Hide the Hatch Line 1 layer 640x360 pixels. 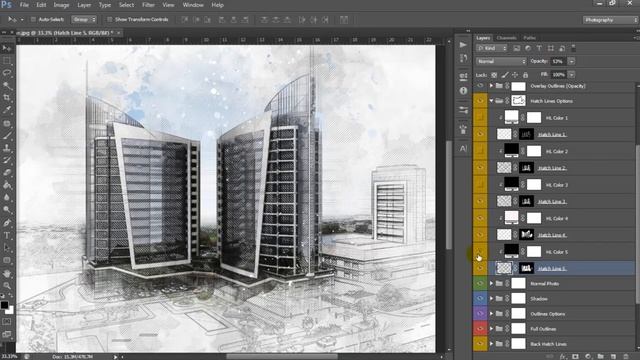[x=480, y=134]
